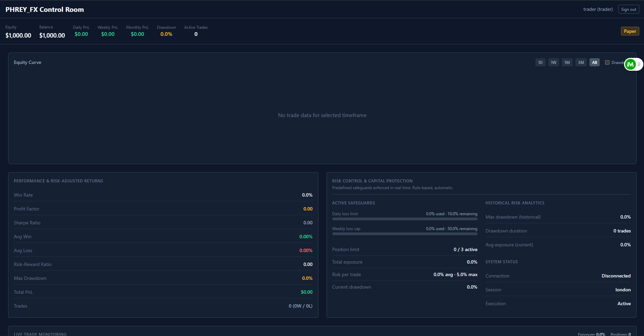Image resolution: width=644 pixels, height=336 pixels.
Task: Click the Paper trading mode badge
Action: click(630, 31)
